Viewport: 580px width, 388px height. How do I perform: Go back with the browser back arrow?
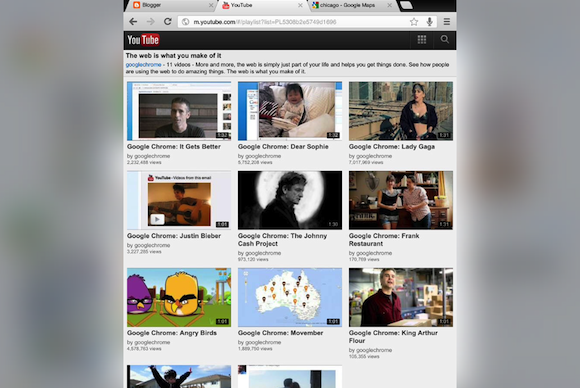tap(133, 22)
